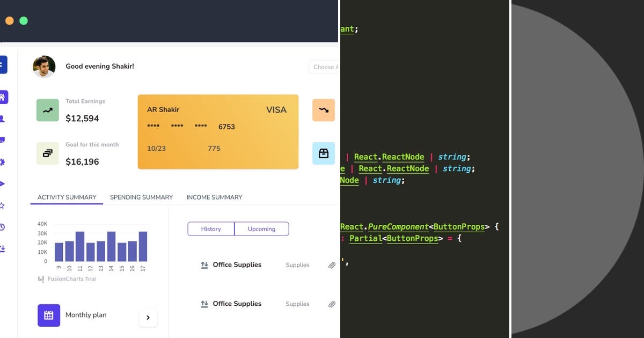Select the Monthly plan calendar icon
The image size is (644, 338).
point(49,315)
